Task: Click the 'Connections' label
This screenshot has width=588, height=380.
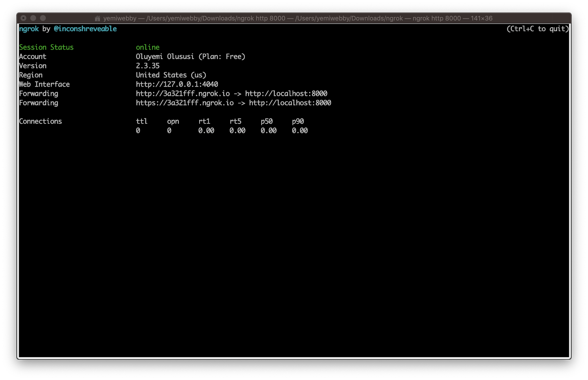Action: 40,121
